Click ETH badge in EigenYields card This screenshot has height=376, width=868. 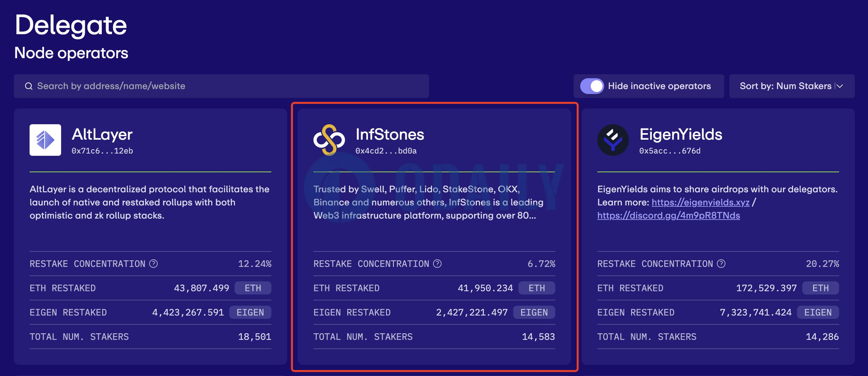(x=821, y=288)
